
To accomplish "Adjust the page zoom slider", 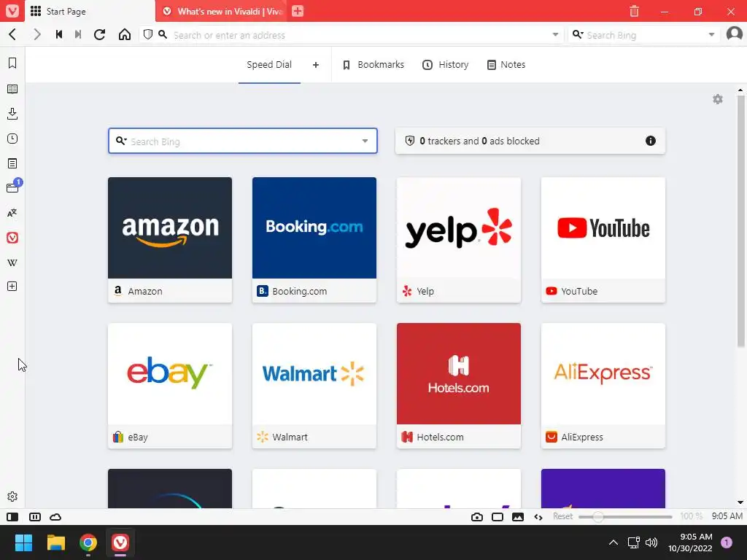I will point(625,517).
